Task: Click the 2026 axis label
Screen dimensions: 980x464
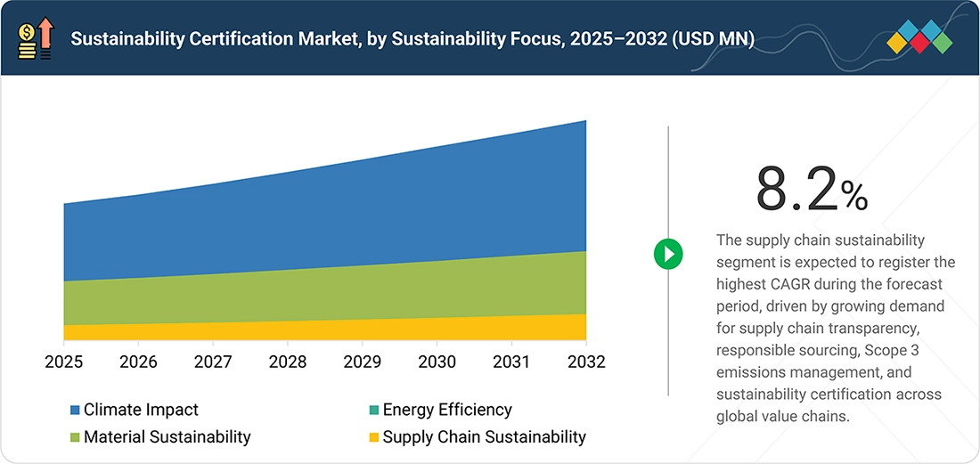Action: point(139,362)
